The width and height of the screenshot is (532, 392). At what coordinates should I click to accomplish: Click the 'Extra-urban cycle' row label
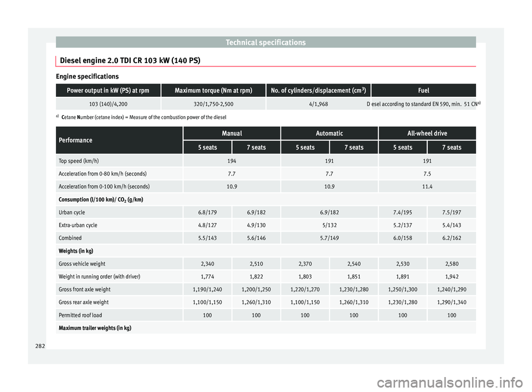tap(78, 225)
